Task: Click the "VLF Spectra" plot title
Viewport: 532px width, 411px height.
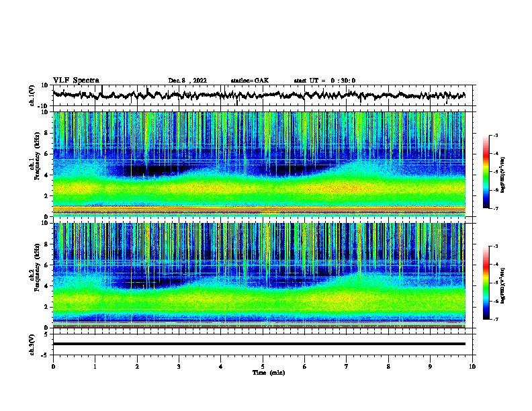Action: 76,81
